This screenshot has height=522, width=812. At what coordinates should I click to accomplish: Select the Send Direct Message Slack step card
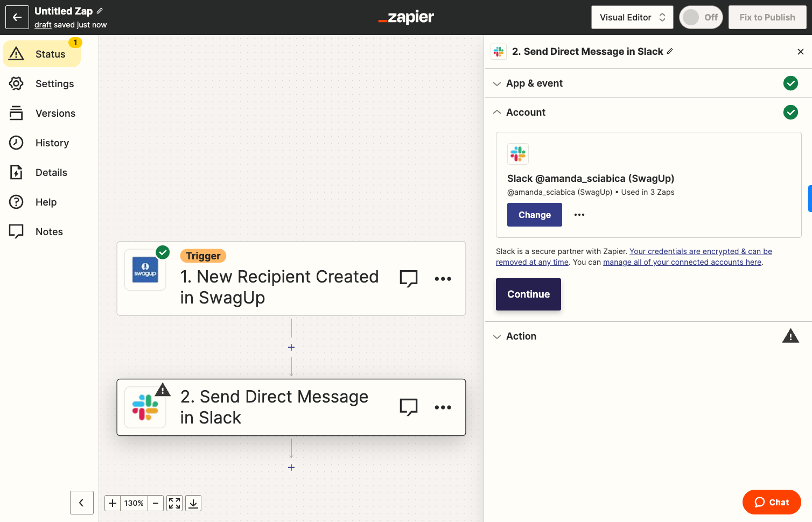291,407
